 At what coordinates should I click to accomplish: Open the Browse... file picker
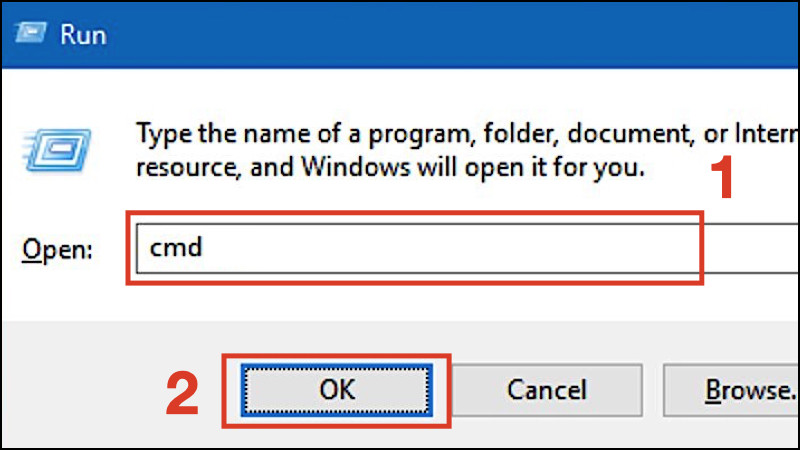coord(731,390)
